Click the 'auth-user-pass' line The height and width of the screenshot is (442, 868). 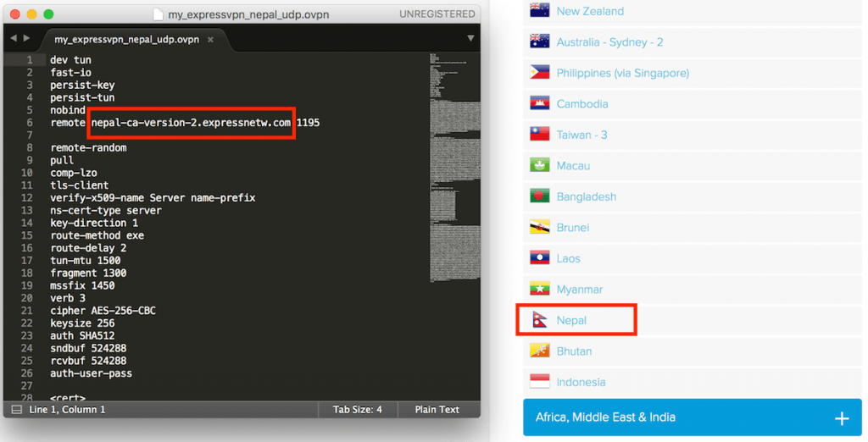tap(92, 373)
